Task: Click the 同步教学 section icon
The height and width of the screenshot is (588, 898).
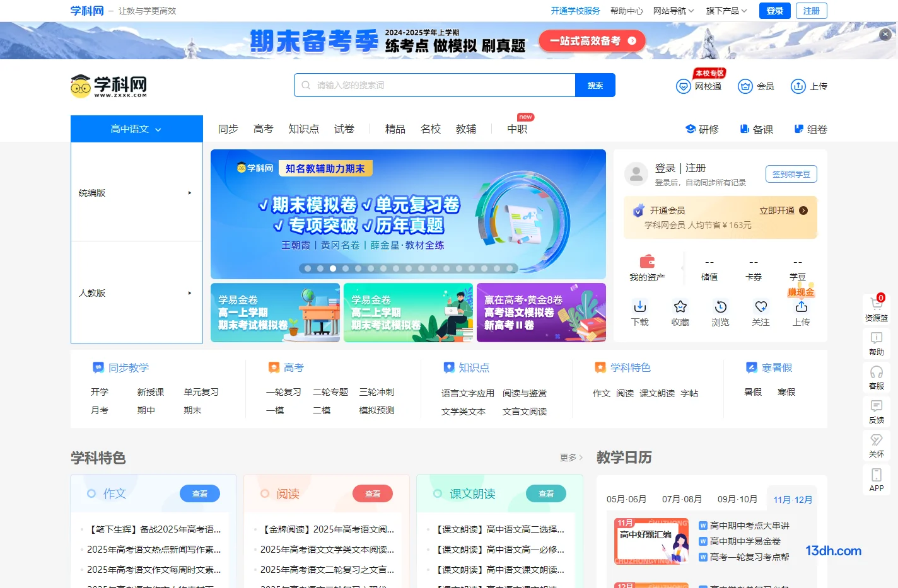Action: (98, 367)
